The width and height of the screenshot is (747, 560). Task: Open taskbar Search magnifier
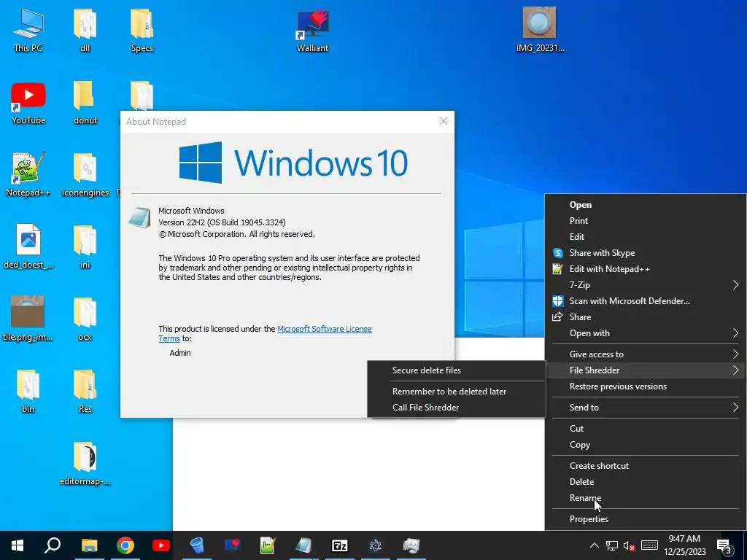[x=53, y=545]
